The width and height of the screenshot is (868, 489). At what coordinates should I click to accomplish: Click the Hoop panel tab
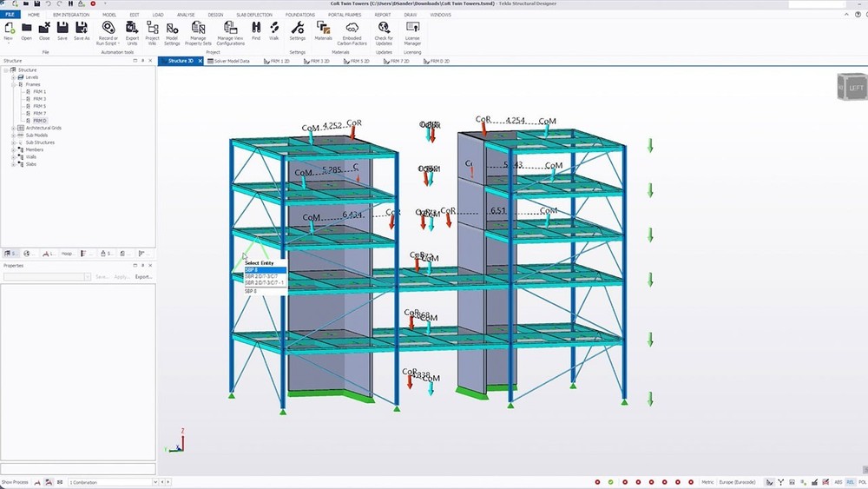pos(67,253)
